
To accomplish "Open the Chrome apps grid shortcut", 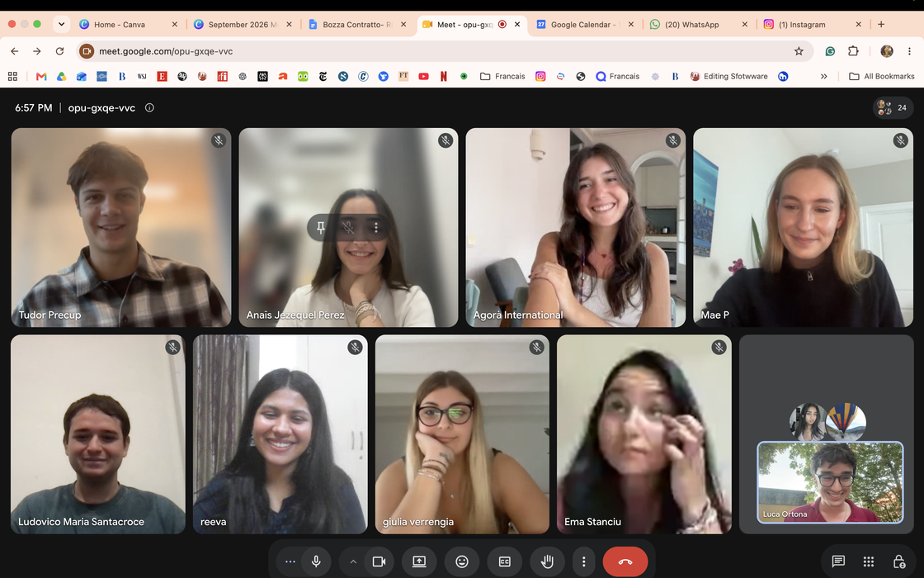I will [x=12, y=76].
